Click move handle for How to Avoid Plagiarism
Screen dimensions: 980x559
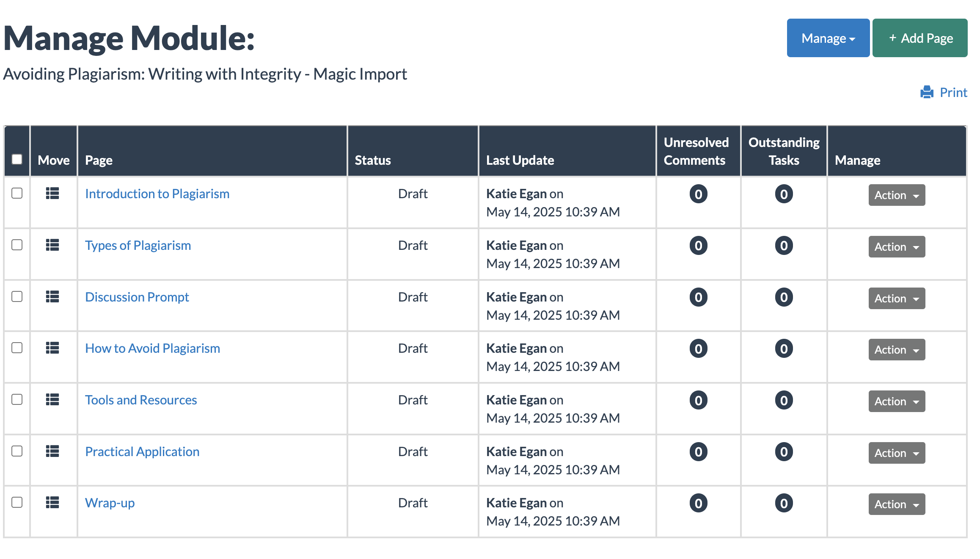coord(52,348)
